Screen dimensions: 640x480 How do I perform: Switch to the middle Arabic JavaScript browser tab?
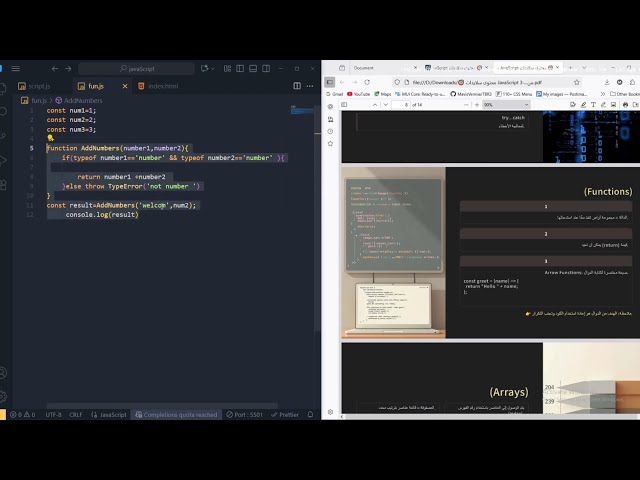point(456,68)
